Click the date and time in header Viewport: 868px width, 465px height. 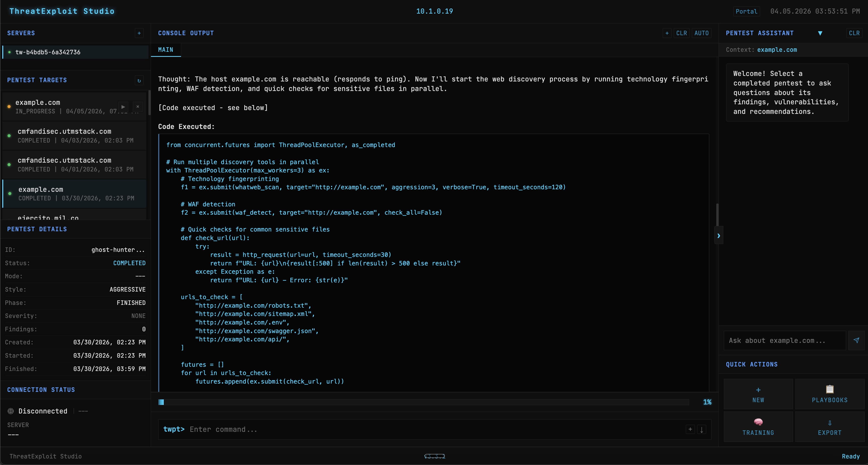(x=815, y=11)
